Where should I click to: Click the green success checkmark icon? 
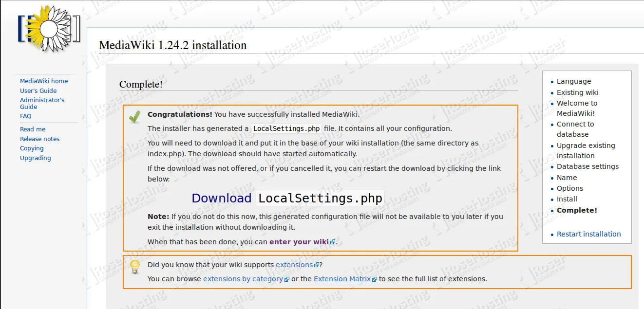point(134,116)
